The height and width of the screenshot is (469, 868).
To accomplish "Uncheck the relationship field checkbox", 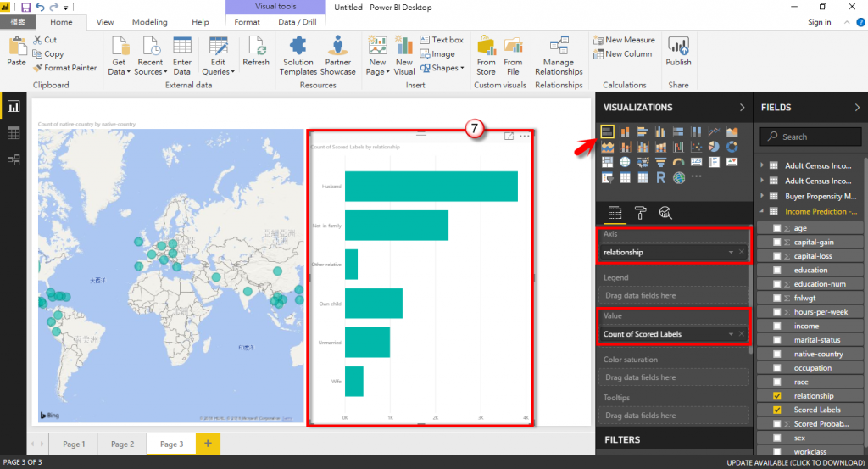I will [776, 396].
